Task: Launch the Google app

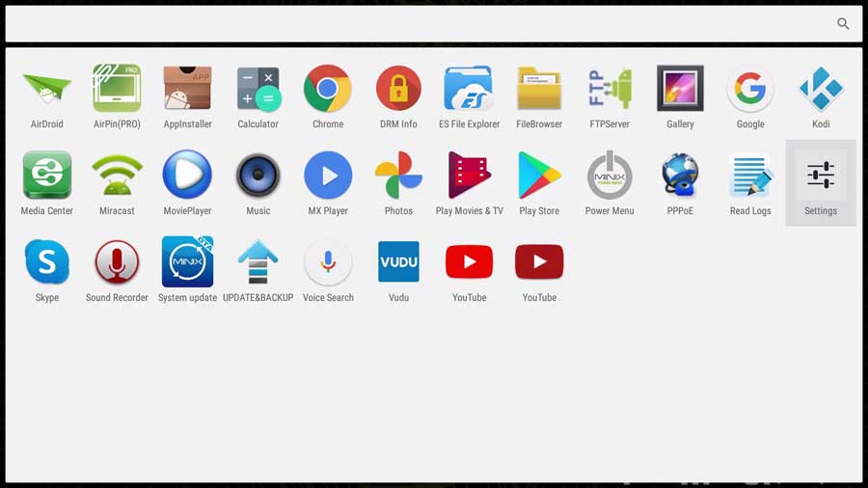Action: 750,89
